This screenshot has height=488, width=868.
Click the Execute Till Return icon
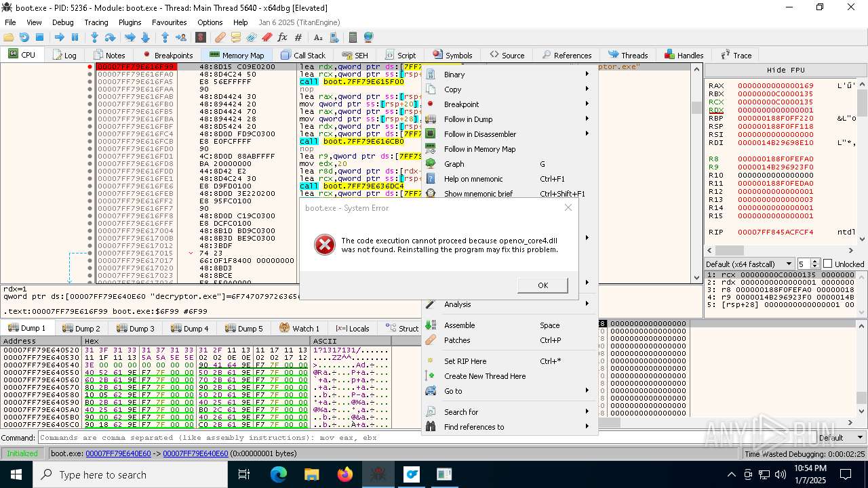pos(165,37)
